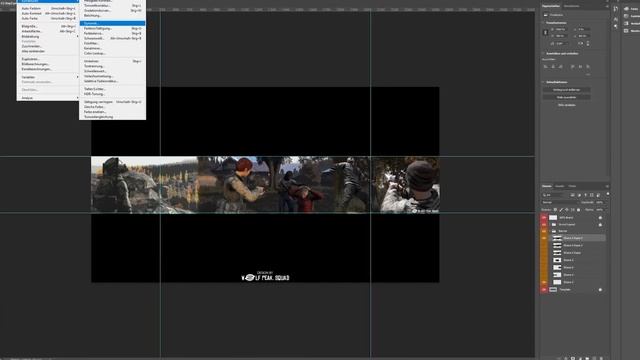640x360 pixels.
Task: Choose Farbe ersetzen menu entry
Action: tap(112, 112)
